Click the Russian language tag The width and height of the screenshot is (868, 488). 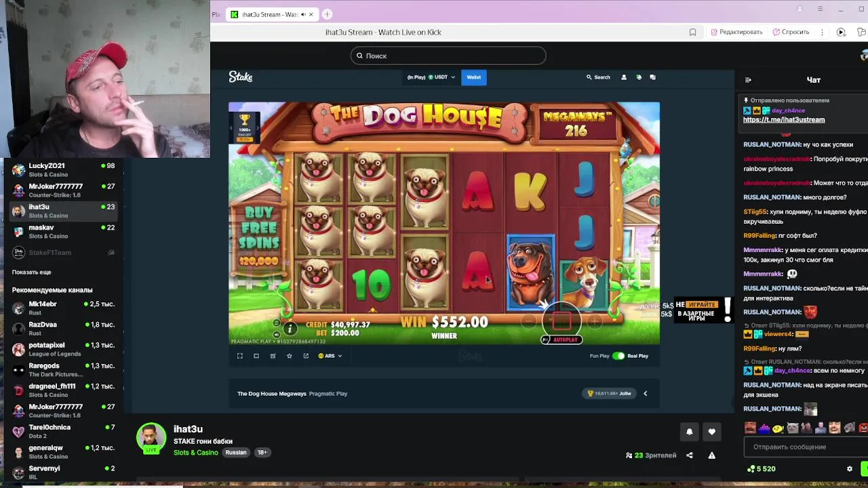pyautogui.click(x=236, y=452)
